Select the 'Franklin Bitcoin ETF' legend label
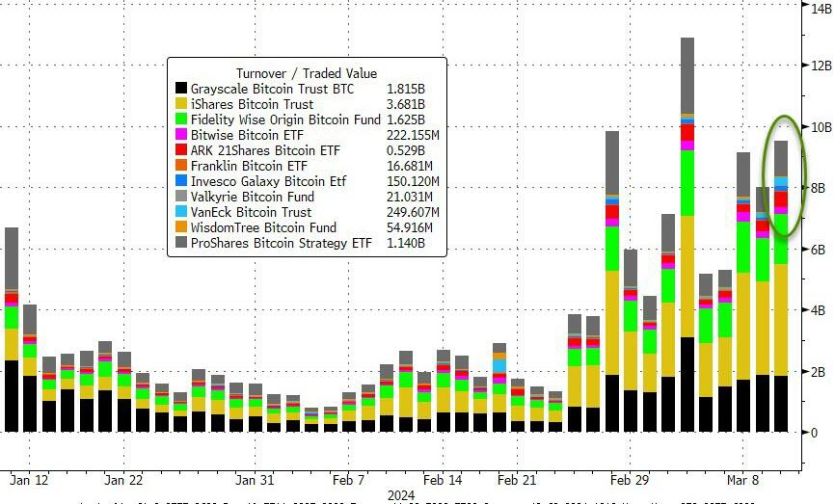Viewport: 835px width, 504px height. tap(249, 166)
